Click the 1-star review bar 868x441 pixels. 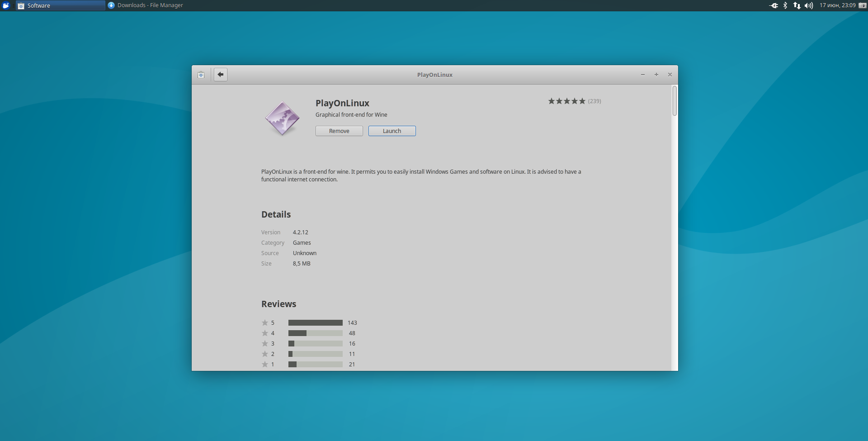click(x=316, y=365)
